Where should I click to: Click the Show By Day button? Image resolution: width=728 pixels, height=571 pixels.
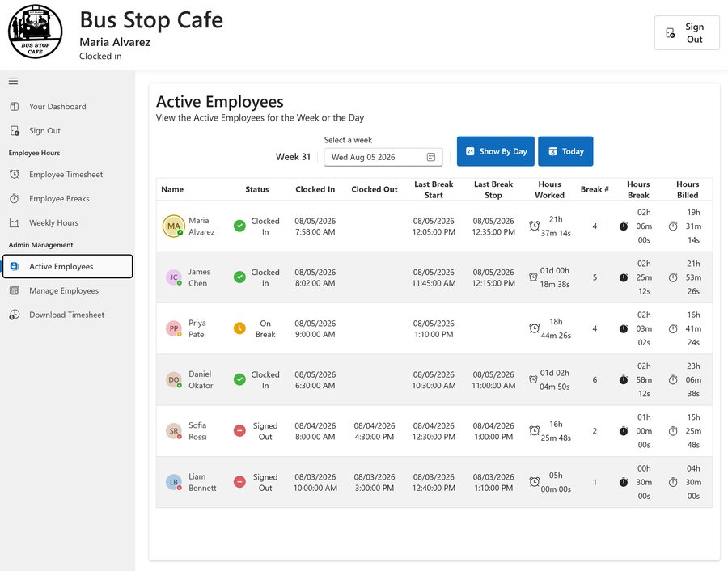pos(495,151)
